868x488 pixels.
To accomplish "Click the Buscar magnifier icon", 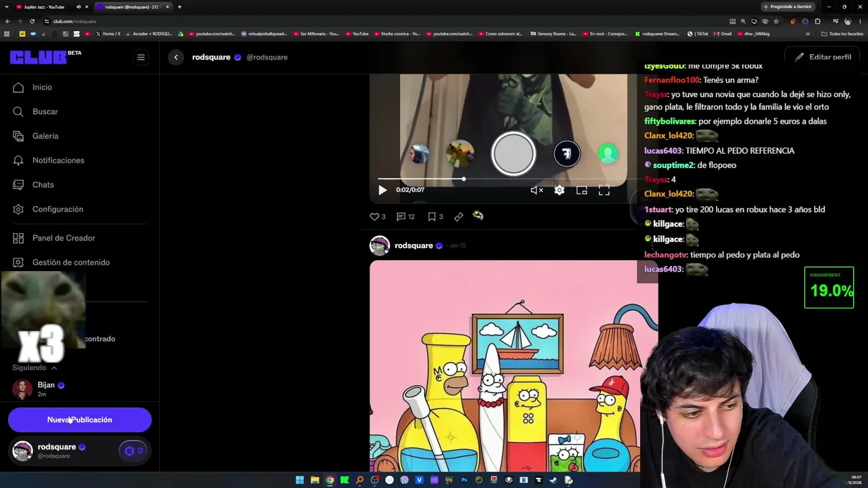I will click(18, 112).
